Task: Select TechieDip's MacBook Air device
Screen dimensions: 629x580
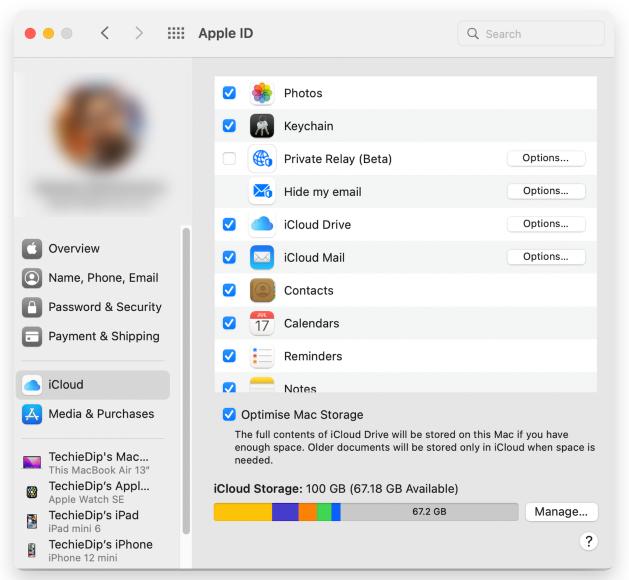Action: (x=93, y=462)
